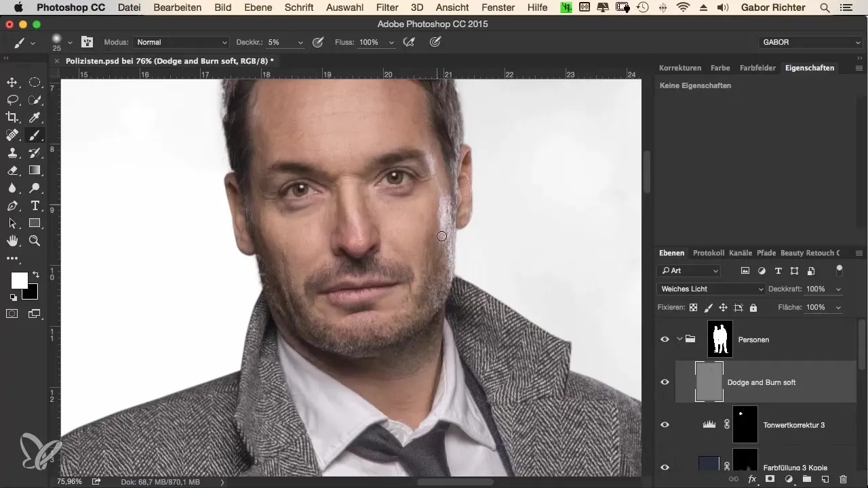Open the Farbfelder tab
This screenshot has width=868, height=488.
tap(757, 68)
